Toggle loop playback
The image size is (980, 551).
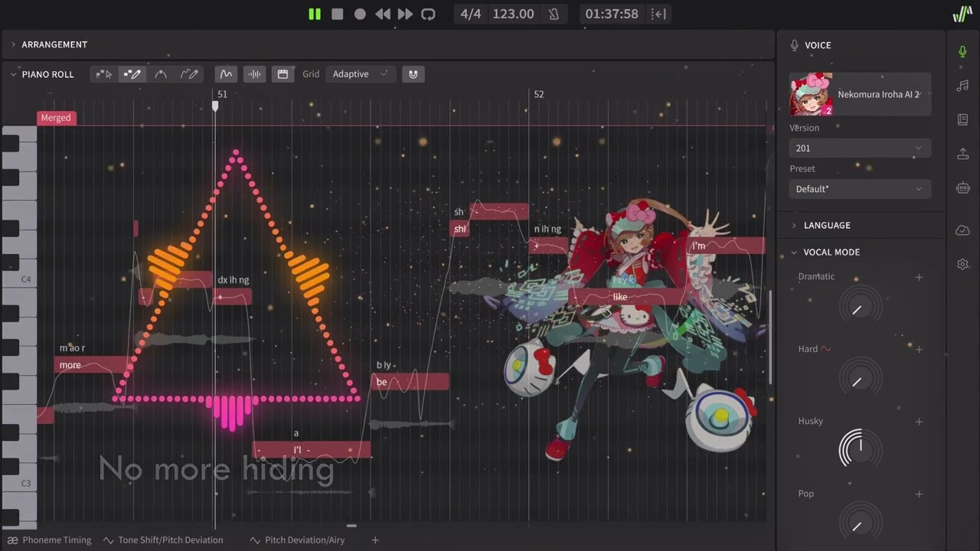pos(429,14)
